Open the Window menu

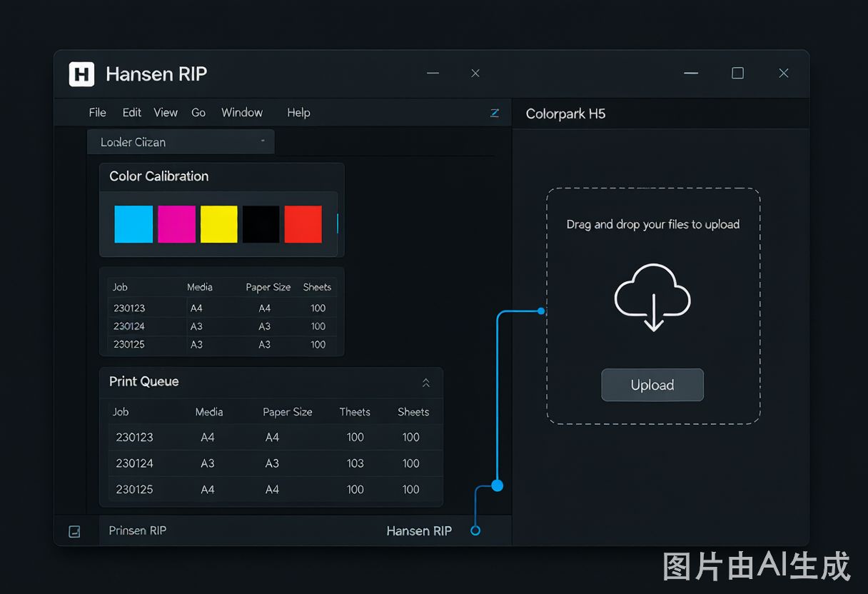[x=242, y=113]
